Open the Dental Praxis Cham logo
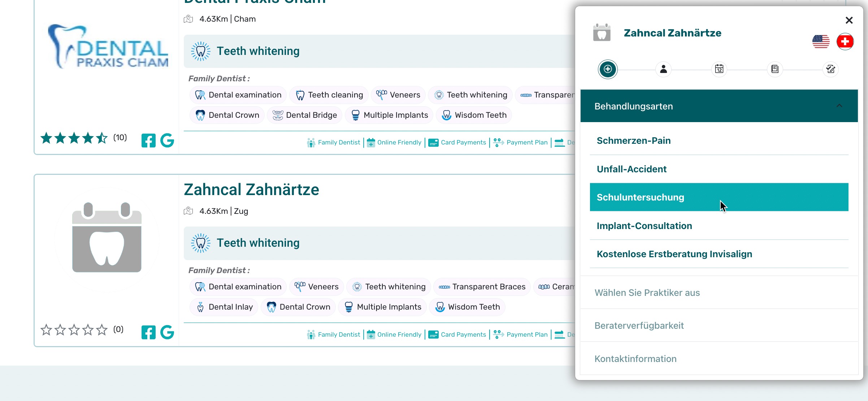 (108, 46)
